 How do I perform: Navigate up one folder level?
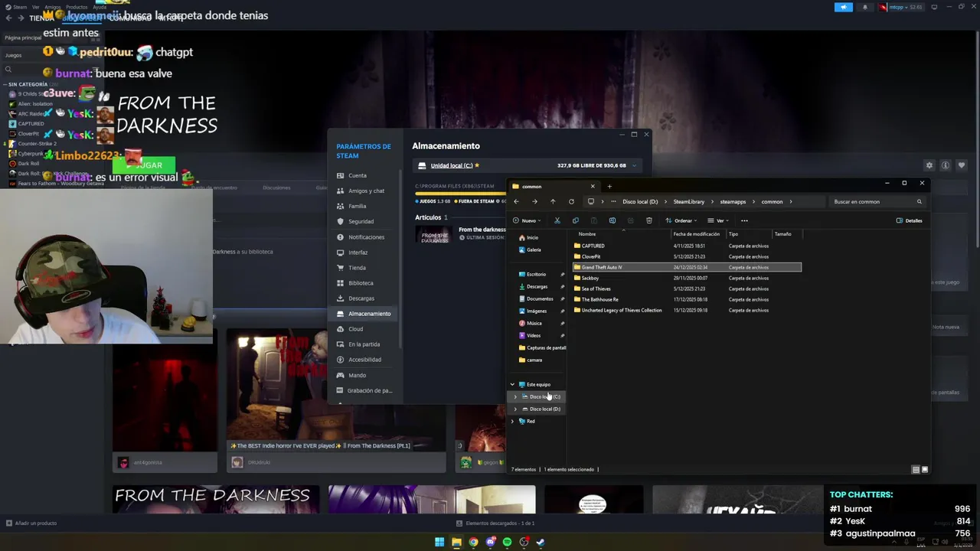(553, 201)
